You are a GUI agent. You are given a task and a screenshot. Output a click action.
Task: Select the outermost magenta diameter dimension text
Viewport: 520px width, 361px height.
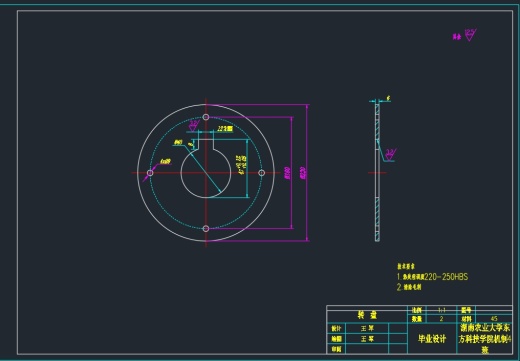pos(303,173)
